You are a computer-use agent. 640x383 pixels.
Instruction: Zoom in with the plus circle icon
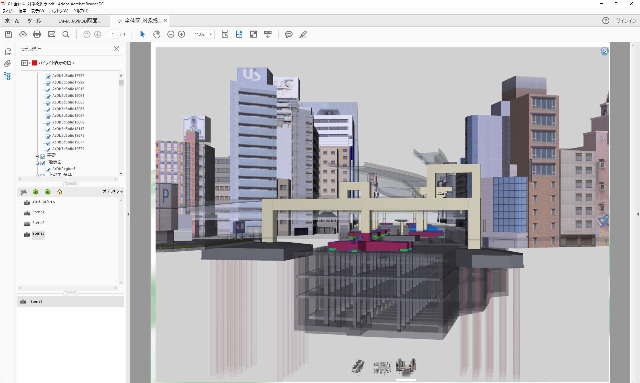coord(182,35)
